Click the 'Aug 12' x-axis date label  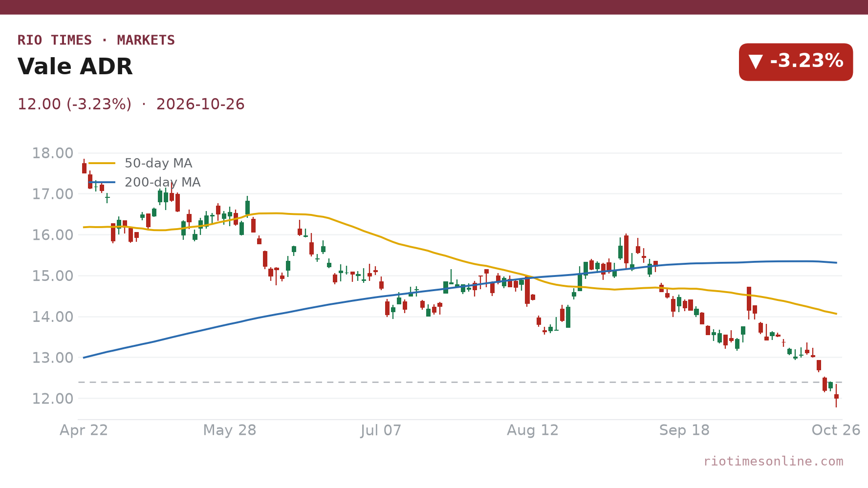pos(533,430)
